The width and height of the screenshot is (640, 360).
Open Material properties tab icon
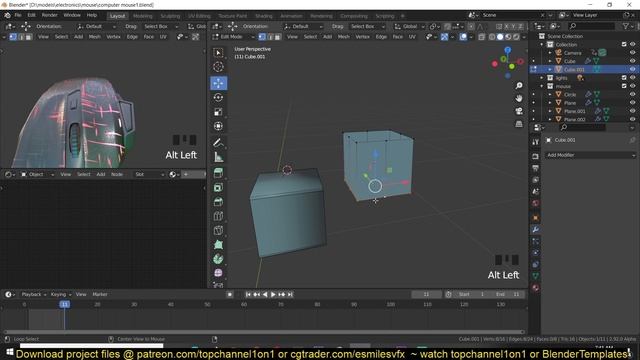coord(536,288)
